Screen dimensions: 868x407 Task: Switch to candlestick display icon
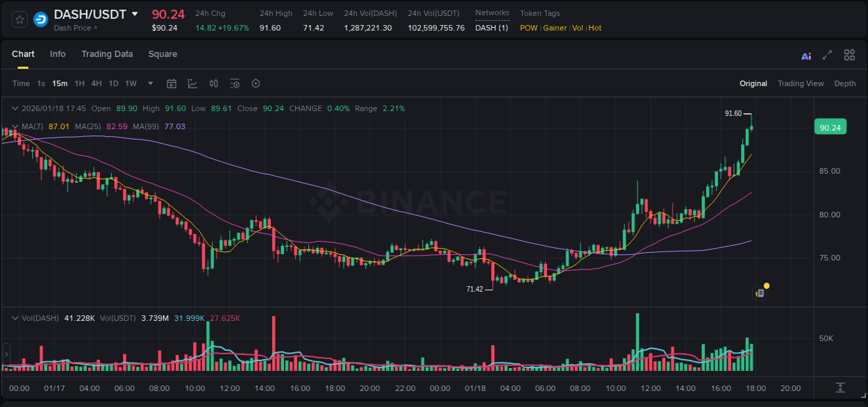click(214, 83)
